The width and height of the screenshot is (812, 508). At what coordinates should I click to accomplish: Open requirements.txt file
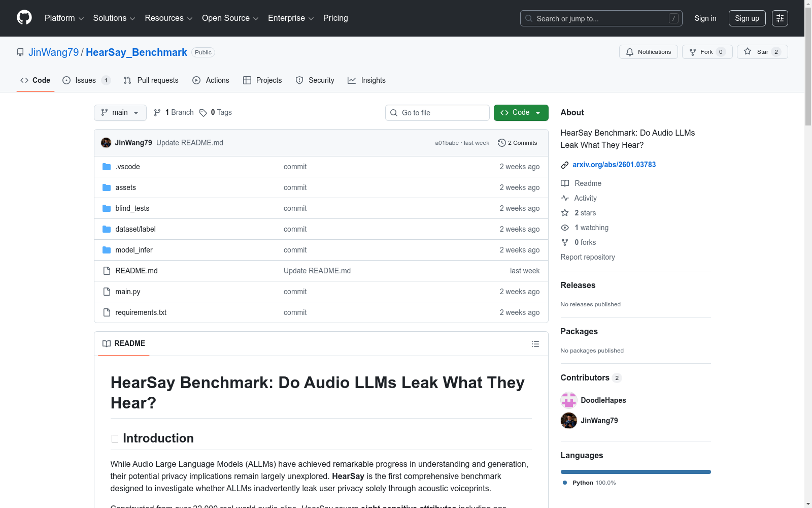pyautogui.click(x=141, y=312)
